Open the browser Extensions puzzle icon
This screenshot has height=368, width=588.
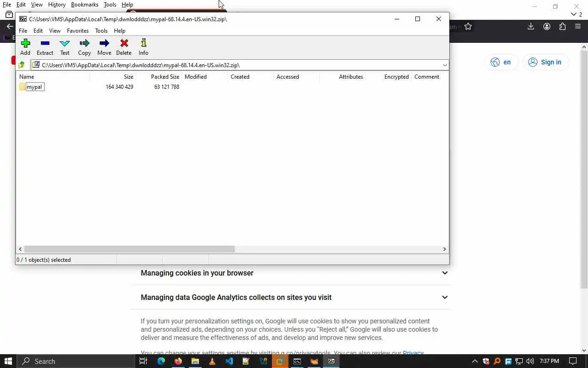pos(562,27)
